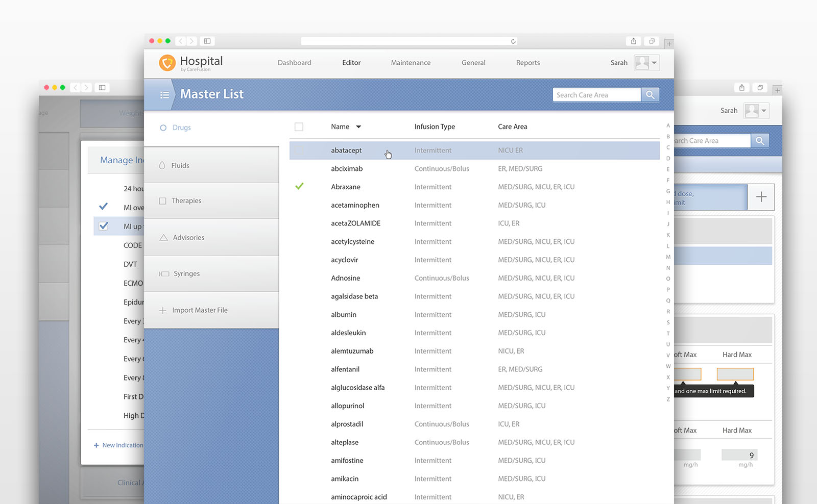Open Sarah's profile avatar icon
Screen dimensions: 817x504
(x=641, y=62)
